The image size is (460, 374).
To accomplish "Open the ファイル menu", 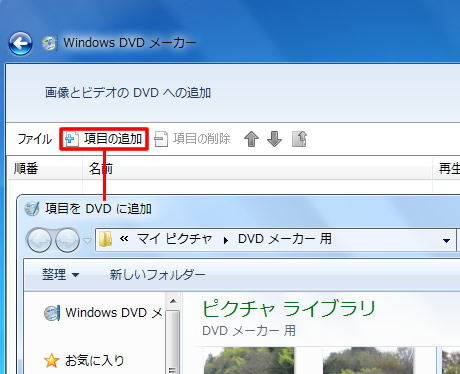I will 35,139.
